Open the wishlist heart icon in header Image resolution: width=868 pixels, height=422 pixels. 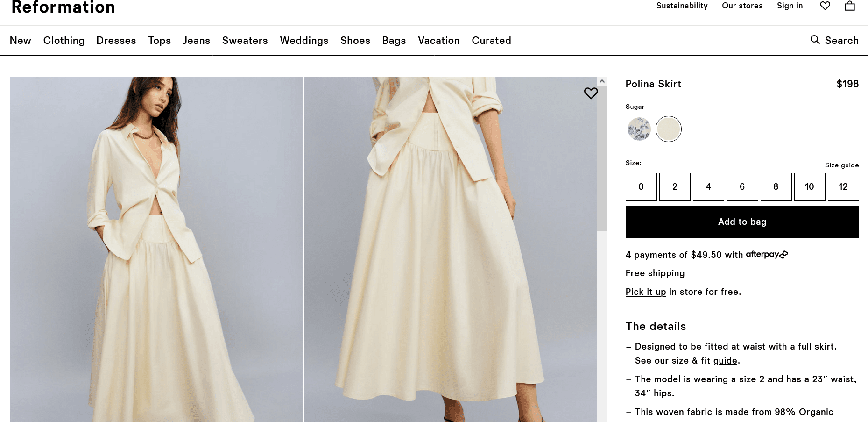coord(825,6)
